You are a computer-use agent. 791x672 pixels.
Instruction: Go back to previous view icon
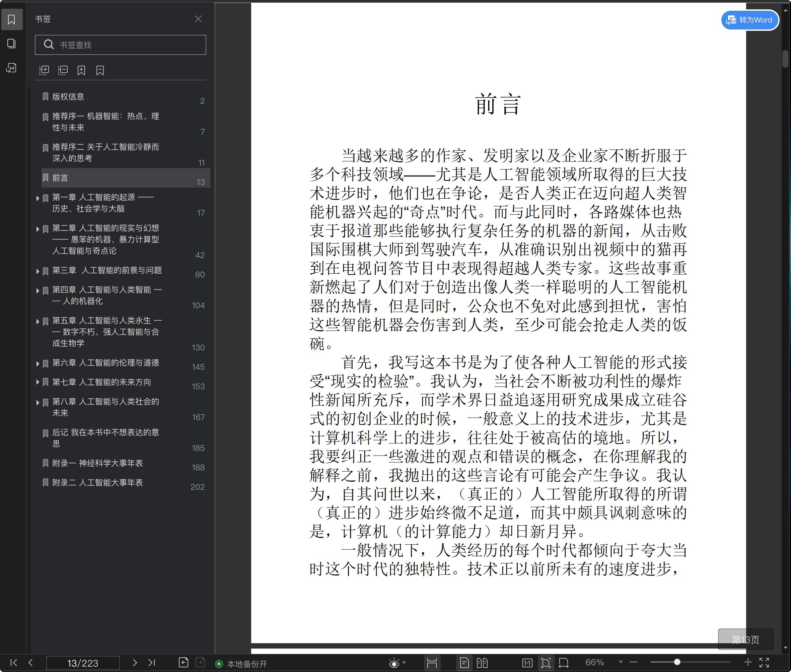(184, 663)
